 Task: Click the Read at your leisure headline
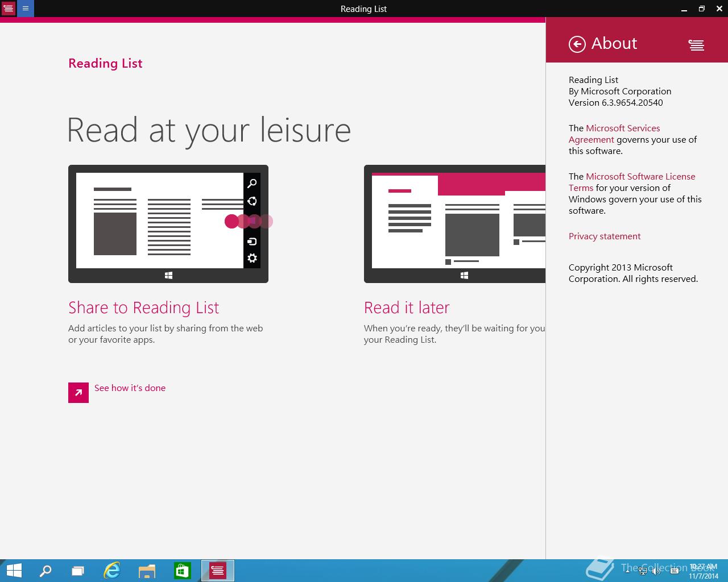point(209,131)
